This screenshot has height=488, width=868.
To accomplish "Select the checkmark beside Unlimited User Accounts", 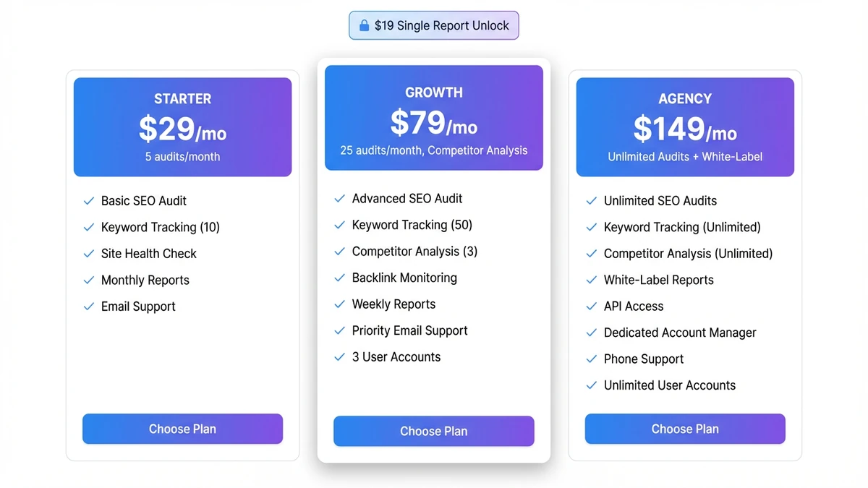I will pyautogui.click(x=591, y=385).
